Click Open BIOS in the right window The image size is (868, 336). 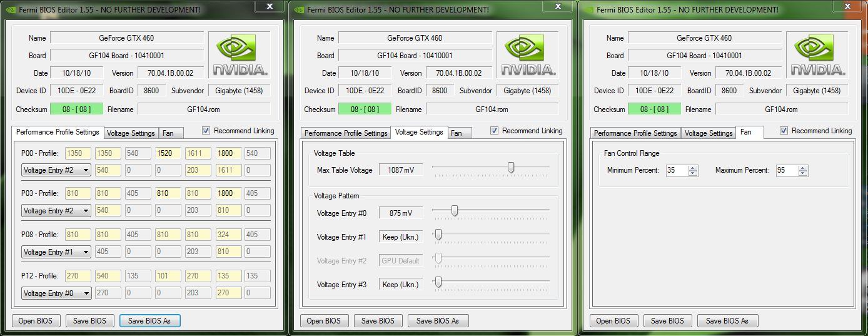613,321
